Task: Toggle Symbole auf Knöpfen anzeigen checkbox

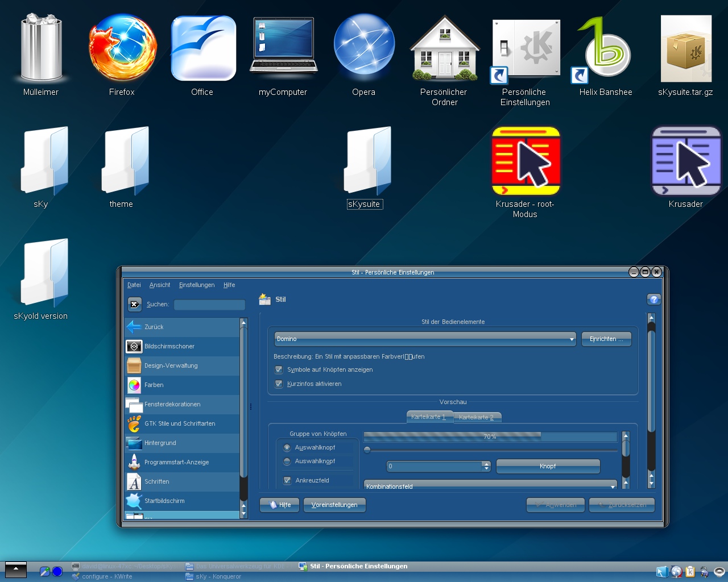Action: pos(279,369)
